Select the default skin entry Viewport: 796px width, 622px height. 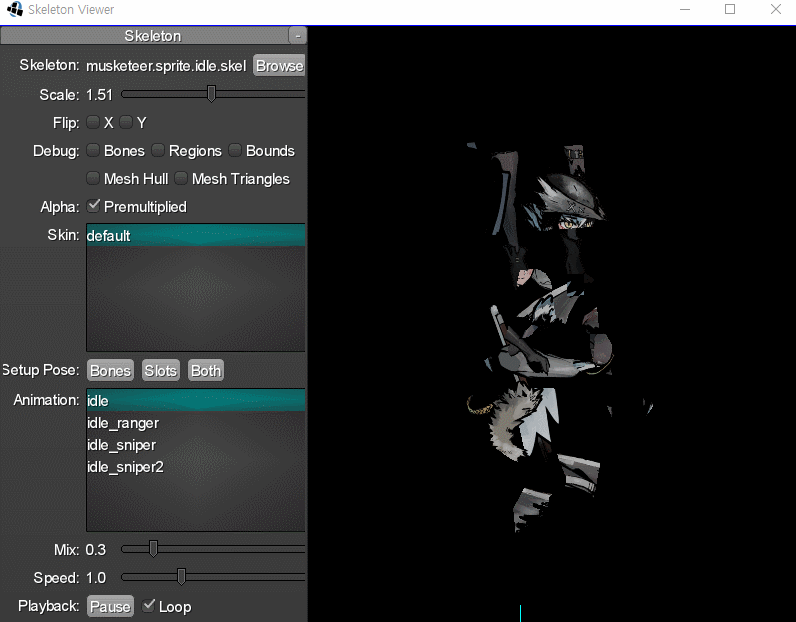(196, 236)
